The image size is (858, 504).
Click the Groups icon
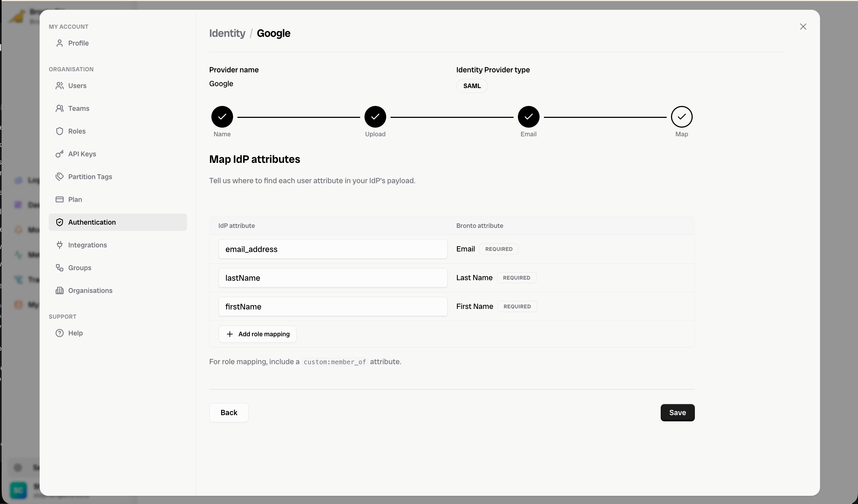(60, 268)
